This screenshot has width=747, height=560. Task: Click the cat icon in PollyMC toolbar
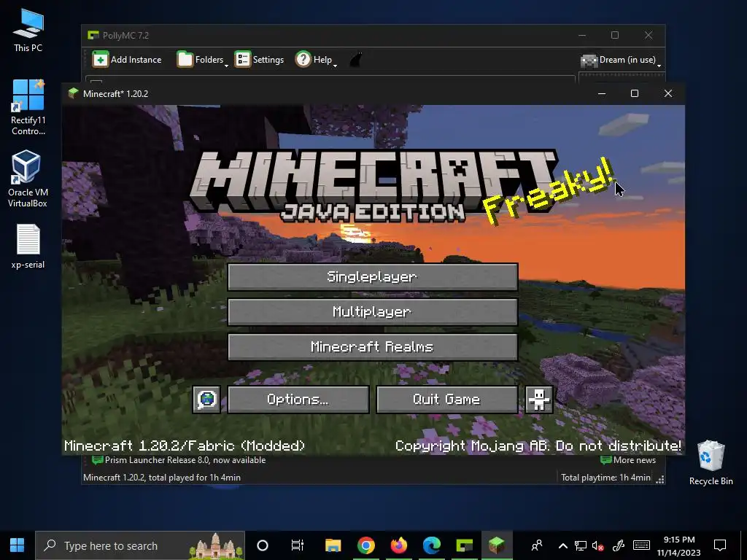(356, 60)
